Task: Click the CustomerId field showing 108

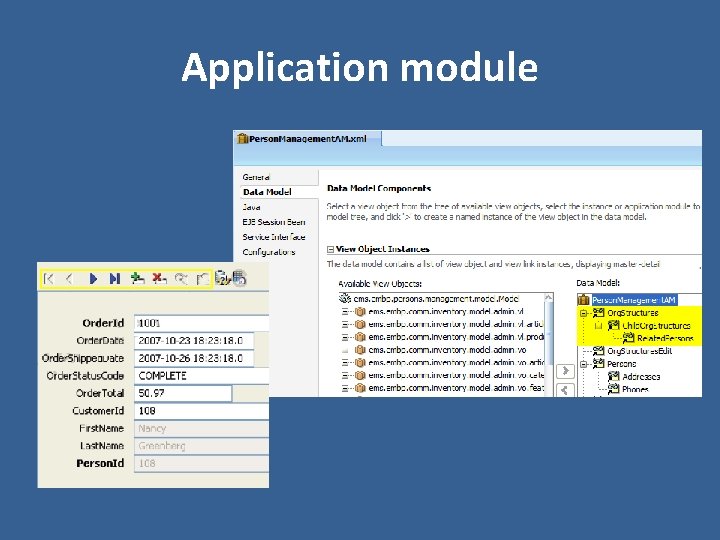Action: (x=202, y=411)
